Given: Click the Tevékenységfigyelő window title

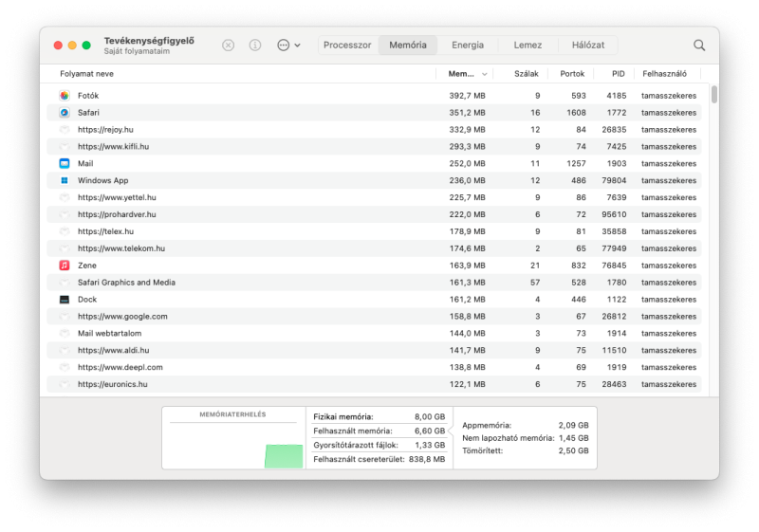Looking at the screenshot, I should click(149, 41).
